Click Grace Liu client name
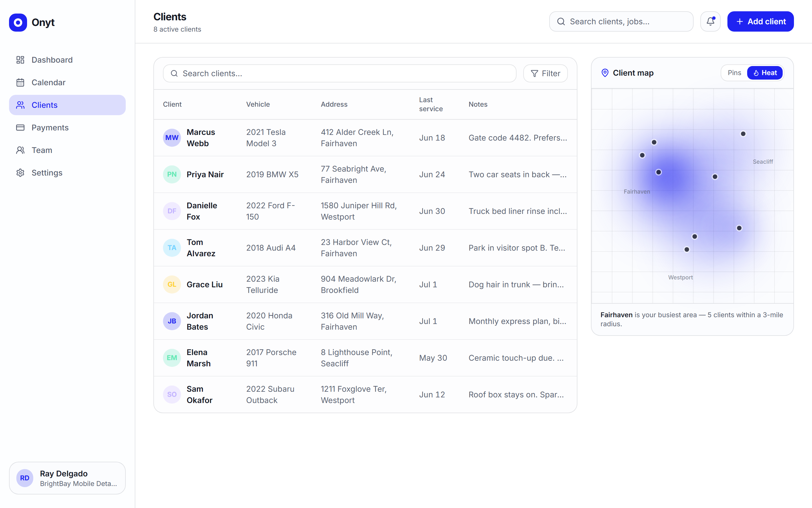Image resolution: width=812 pixels, height=508 pixels. point(204,284)
